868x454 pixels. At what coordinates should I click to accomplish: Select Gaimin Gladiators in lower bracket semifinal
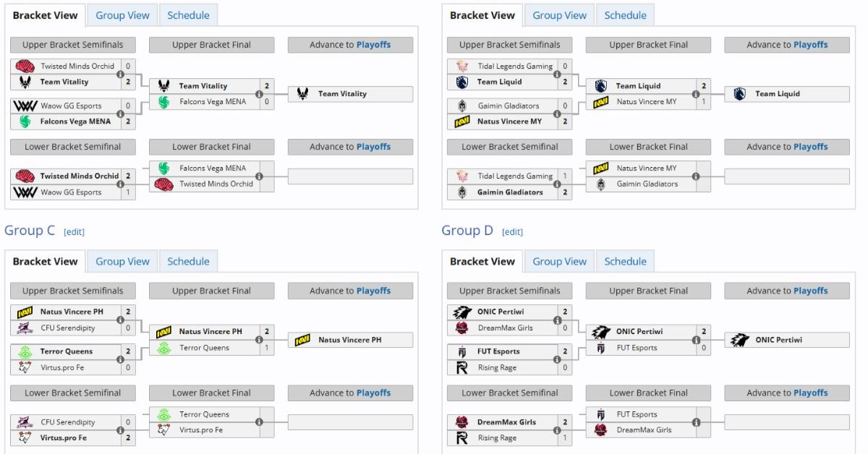(510, 192)
